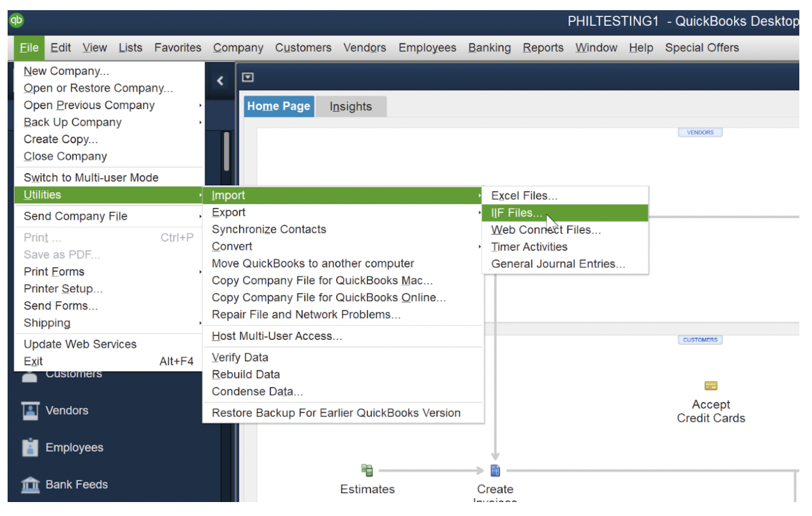Expand the Print Forms submenu
The height and width of the screenshot is (516, 812).
point(109,271)
